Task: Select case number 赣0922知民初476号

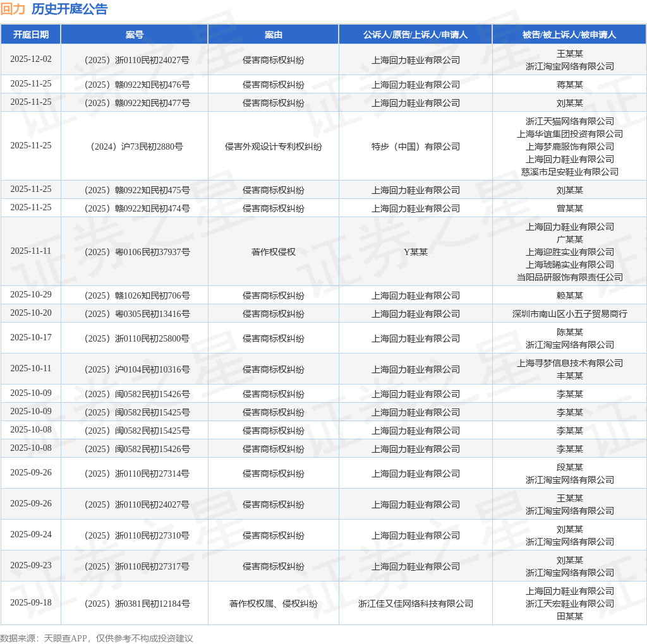Action: tap(137, 85)
